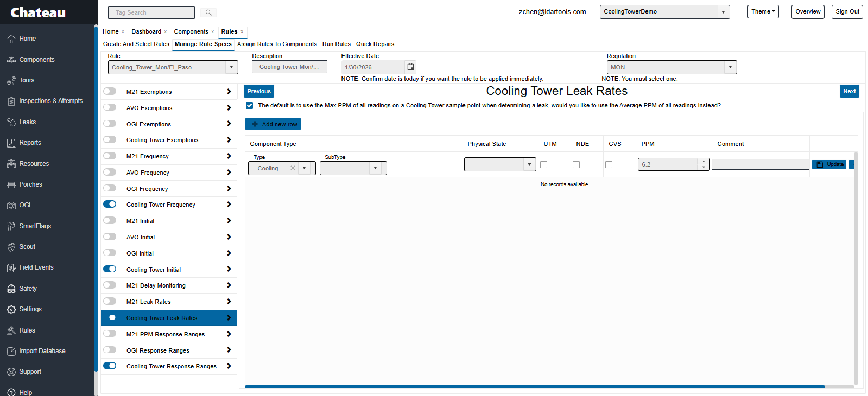Switch to the Dashboard tab
Image resolution: width=868 pixels, height=396 pixels.
point(146,31)
